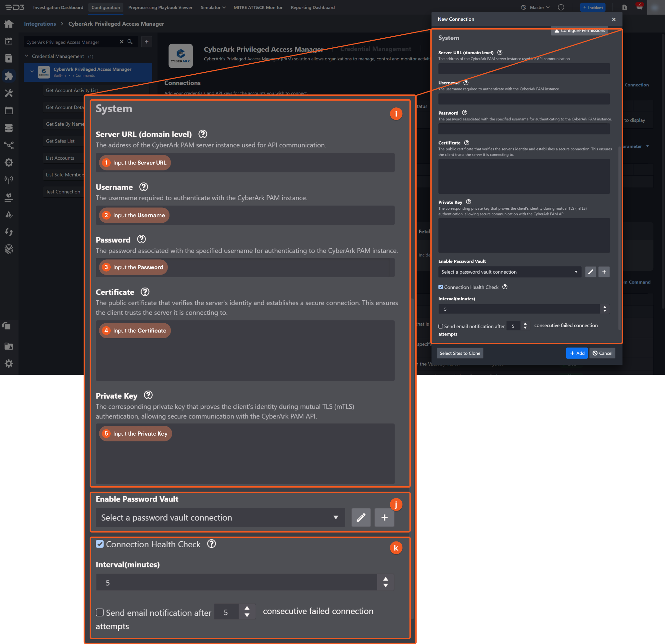The height and width of the screenshot is (644, 665).
Task: Increase the Interval minutes stepper value
Action: point(605,306)
